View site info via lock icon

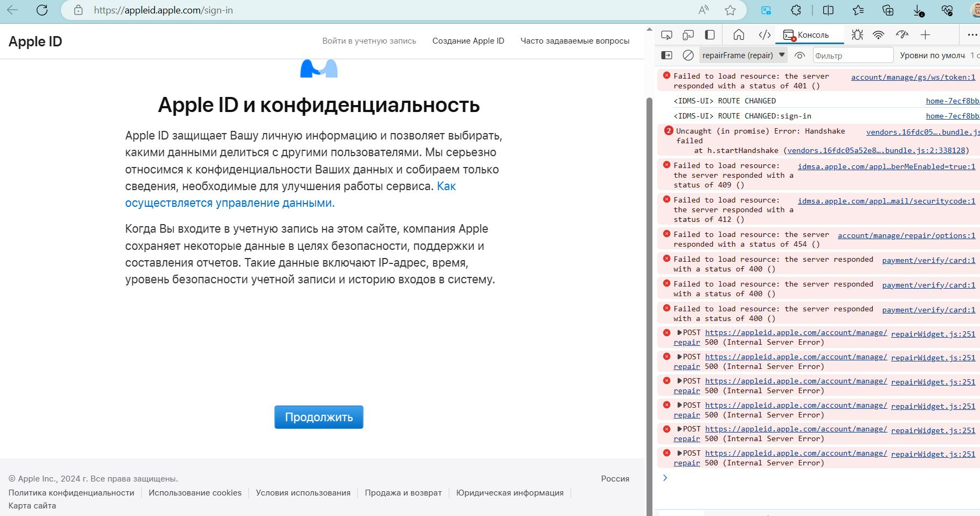coord(79,10)
